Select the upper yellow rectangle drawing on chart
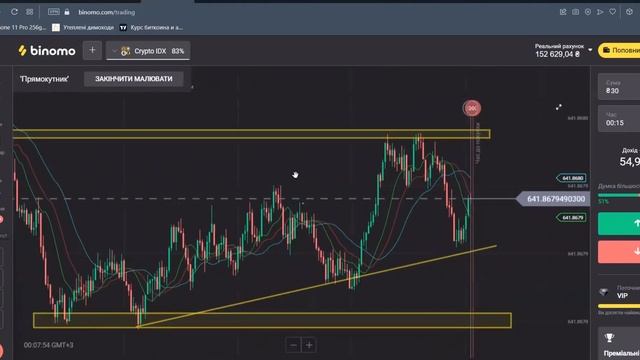This screenshot has width=640, height=360. (x=251, y=134)
